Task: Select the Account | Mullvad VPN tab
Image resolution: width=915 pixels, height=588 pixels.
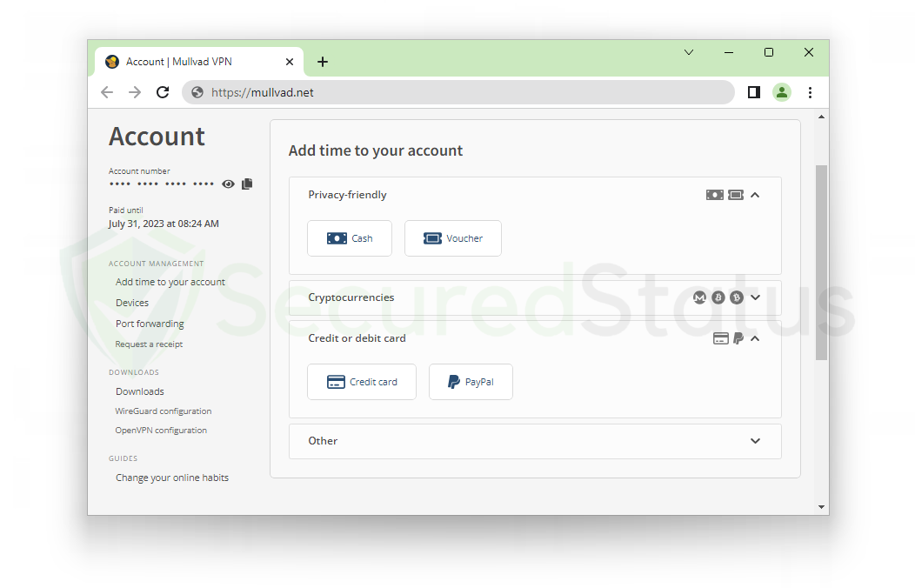Action: click(x=198, y=62)
